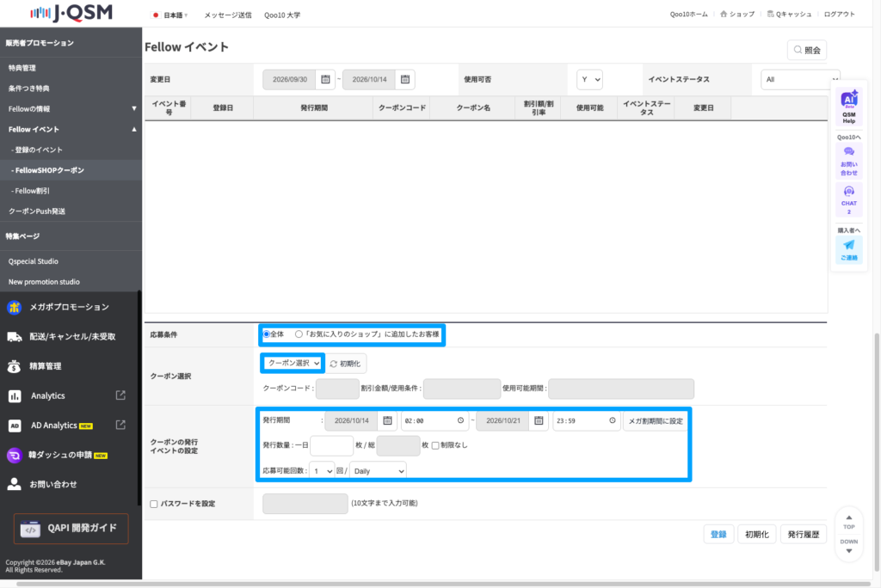Screen dimensions: 881x588
Task: Click the ショップ home icon link
Action: click(x=736, y=14)
